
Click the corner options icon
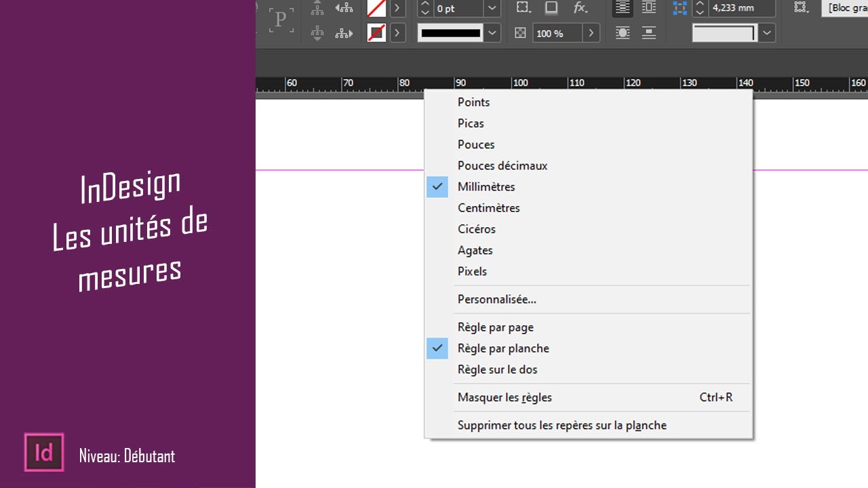[x=523, y=7]
